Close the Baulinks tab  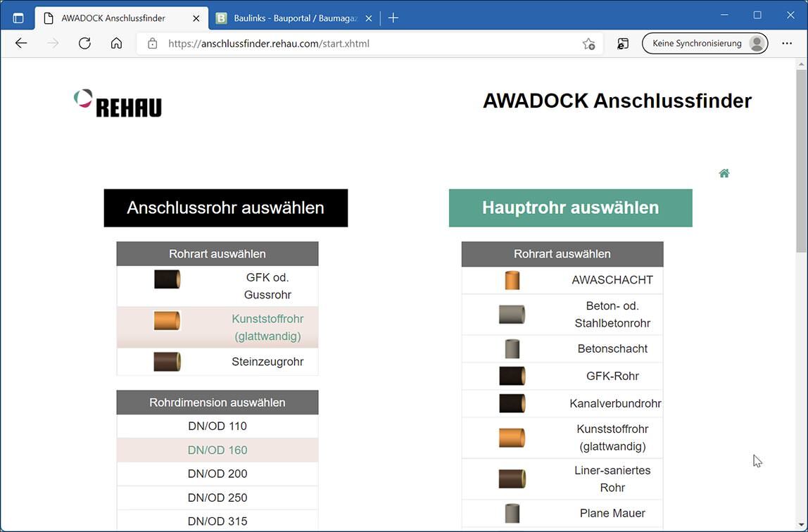pyautogui.click(x=368, y=18)
